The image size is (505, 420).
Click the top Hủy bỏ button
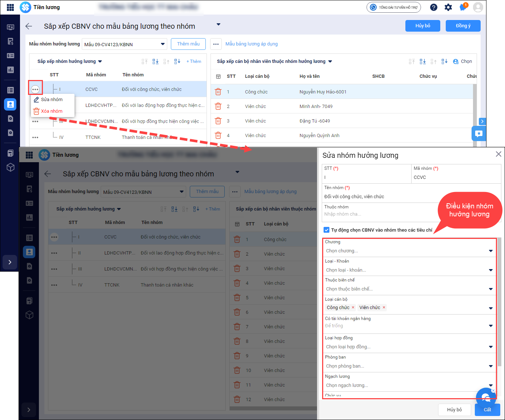423,26
